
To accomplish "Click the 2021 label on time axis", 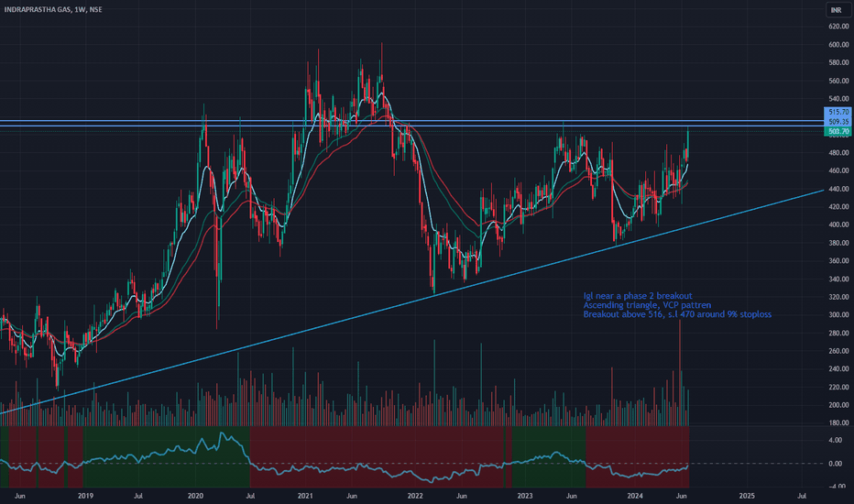I will (305, 496).
